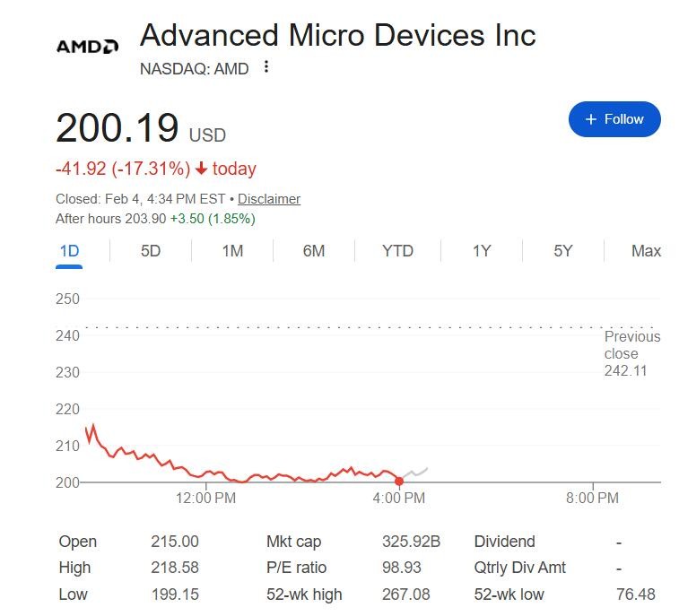679x616 pixels.
Task: Click the red down arrow beside today
Action: click(201, 169)
